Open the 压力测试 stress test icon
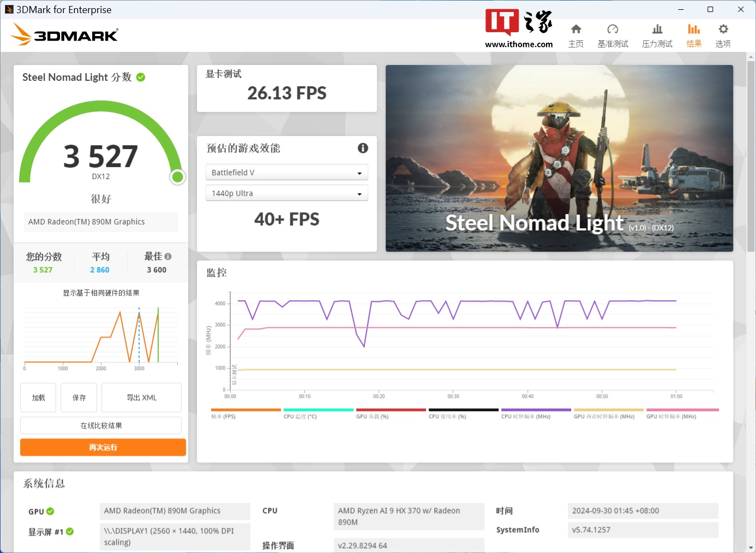 tap(657, 29)
